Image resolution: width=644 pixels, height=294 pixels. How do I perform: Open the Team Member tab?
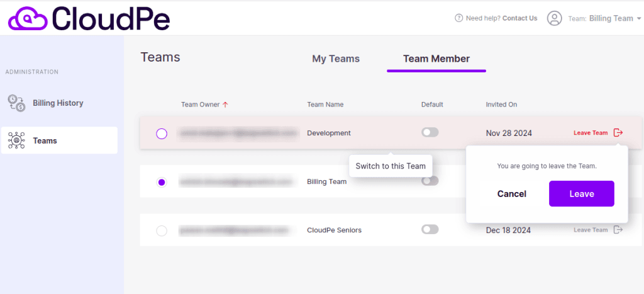436,59
